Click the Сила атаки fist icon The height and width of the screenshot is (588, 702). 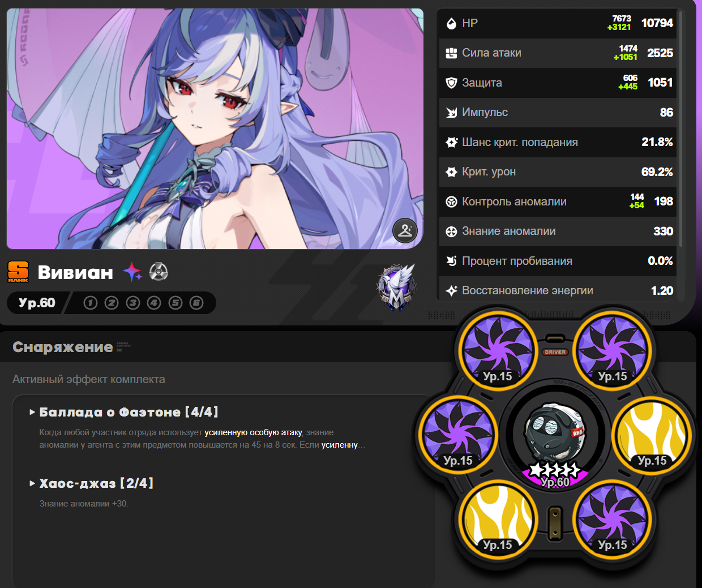(451, 53)
